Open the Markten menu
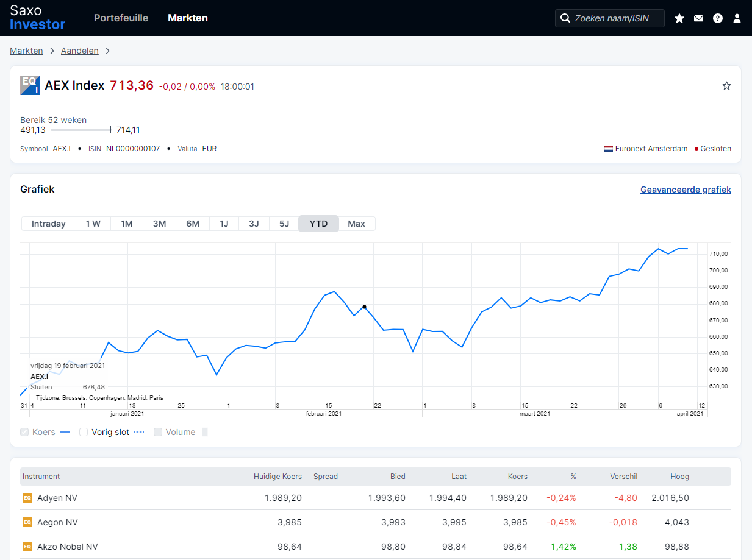This screenshot has width=752, height=560. tap(188, 18)
